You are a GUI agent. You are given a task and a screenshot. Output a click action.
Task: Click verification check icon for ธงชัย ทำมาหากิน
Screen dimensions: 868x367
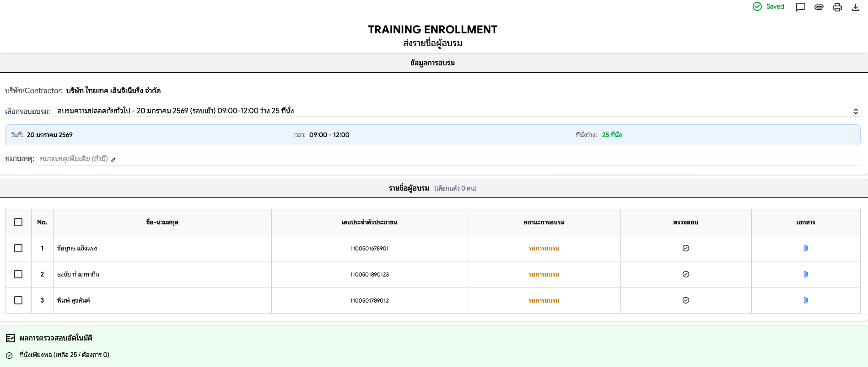[x=685, y=274]
